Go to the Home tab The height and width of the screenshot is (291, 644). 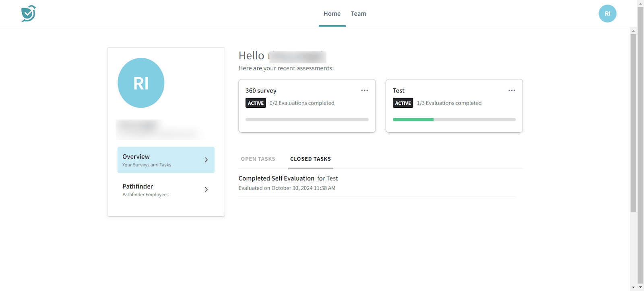click(x=332, y=14)
